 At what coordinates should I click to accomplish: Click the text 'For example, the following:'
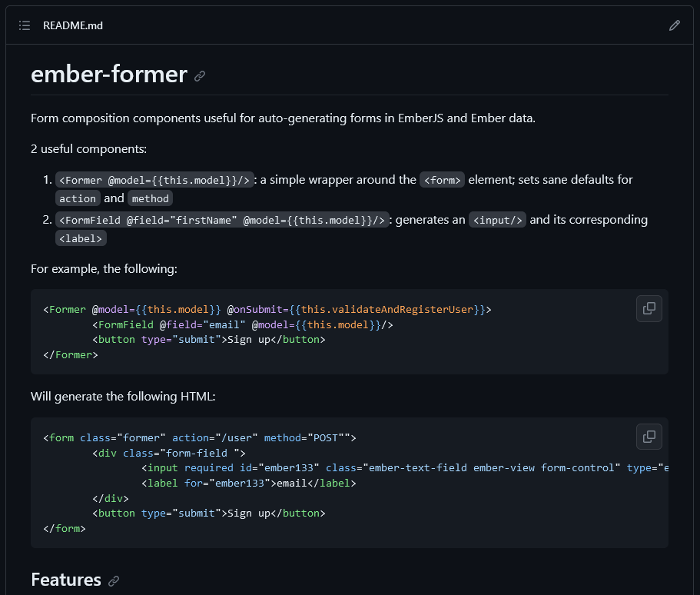tap(104, 269)
